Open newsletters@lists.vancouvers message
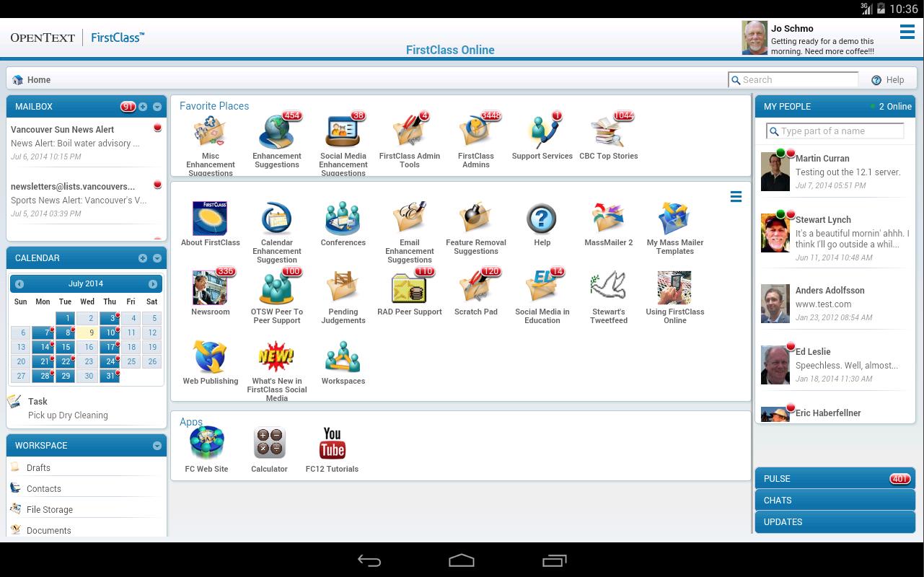This screenshot has width=924, height=577. tap(87, 200)
